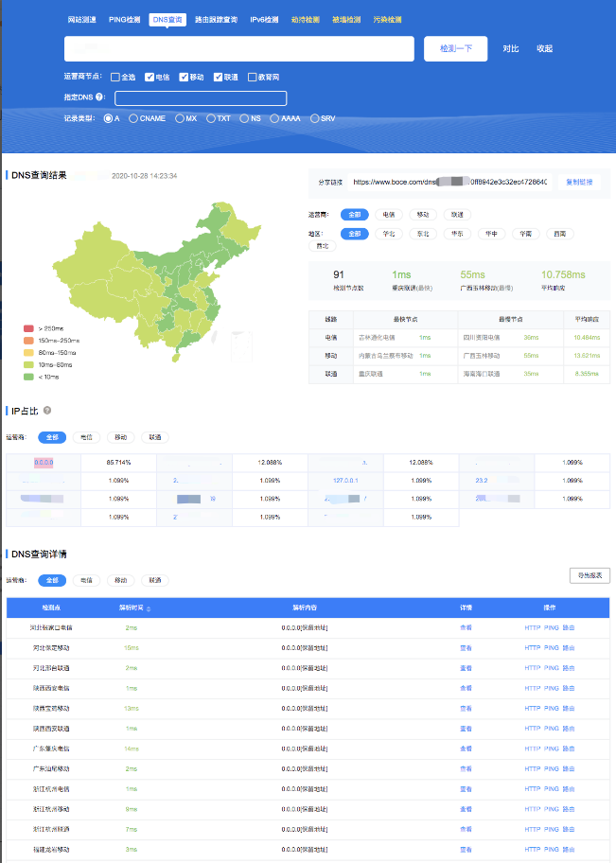Click the help icon beside 指定DNS

(x=100, y=97)
